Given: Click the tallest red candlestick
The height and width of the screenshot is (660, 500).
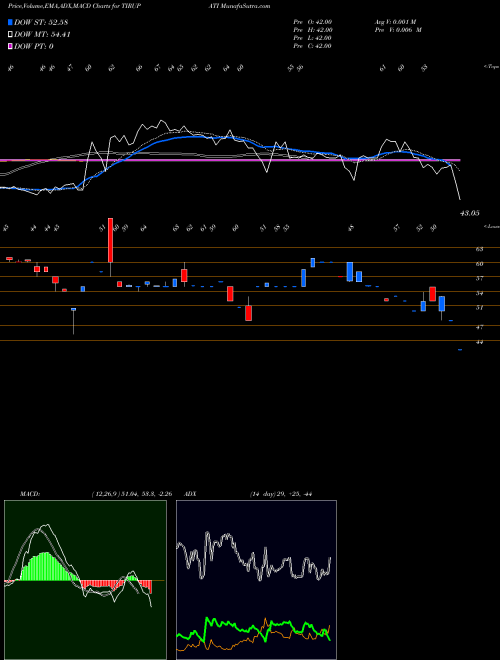Looking at the screenshot, I should tap(111, 240).
